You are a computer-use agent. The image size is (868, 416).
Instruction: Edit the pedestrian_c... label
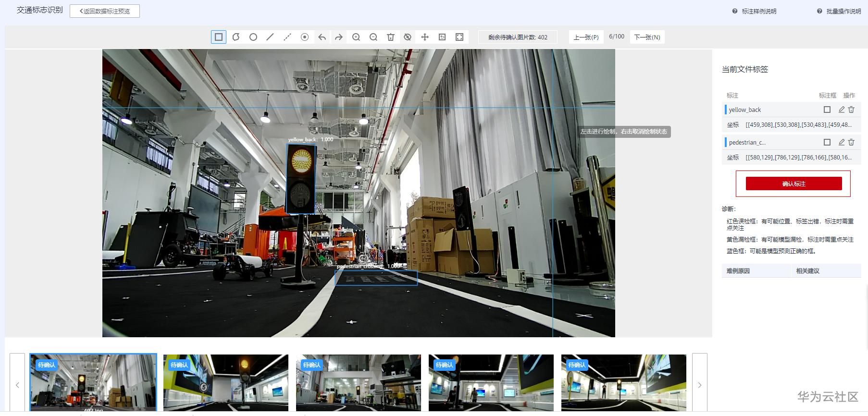(x=842, y=142)
